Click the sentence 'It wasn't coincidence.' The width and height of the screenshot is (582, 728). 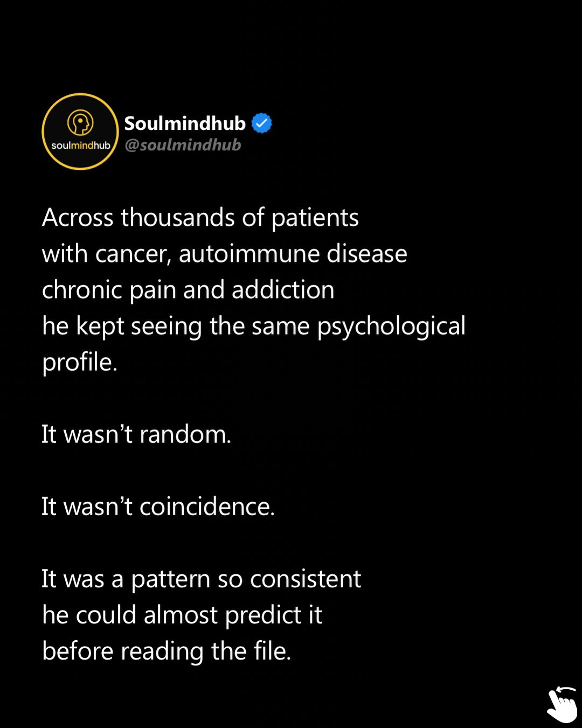click(x=158, y=507)
